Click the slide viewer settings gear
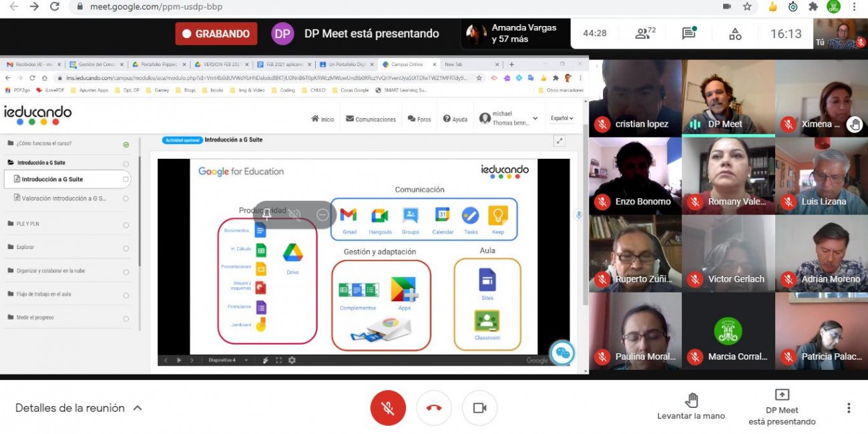 pyautogui.click(x=292, y=360)
